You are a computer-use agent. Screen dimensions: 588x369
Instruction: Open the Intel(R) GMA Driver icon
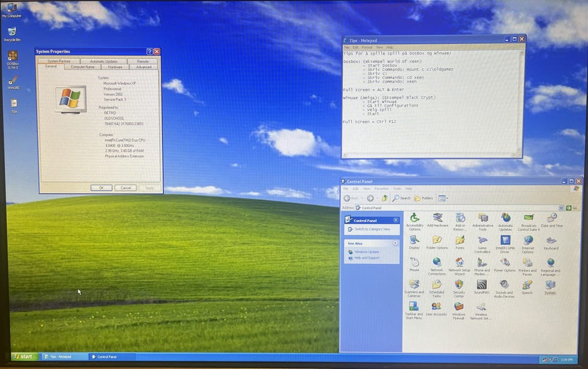click(505, 241)
